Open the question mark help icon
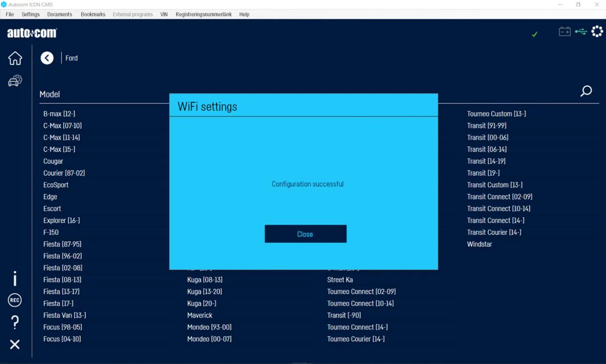The width and height of the screenshot is (606, 364). coord(15,322)
